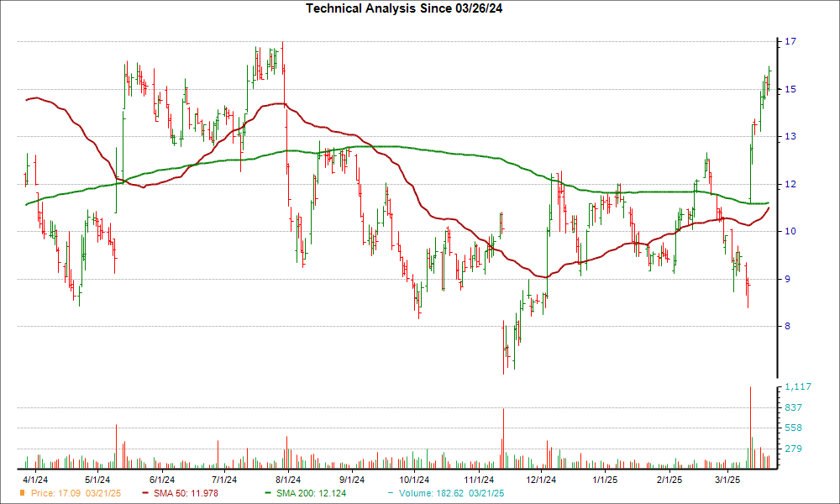Click the price axis label 8
This screenshot has height=504, width=840.
[x=788, y=326]
